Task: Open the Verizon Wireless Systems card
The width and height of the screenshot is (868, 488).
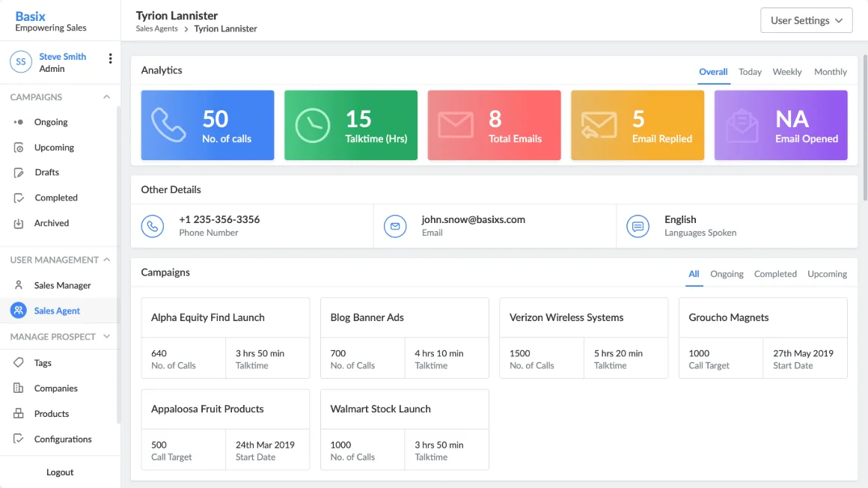Action: tap(584, 338)
